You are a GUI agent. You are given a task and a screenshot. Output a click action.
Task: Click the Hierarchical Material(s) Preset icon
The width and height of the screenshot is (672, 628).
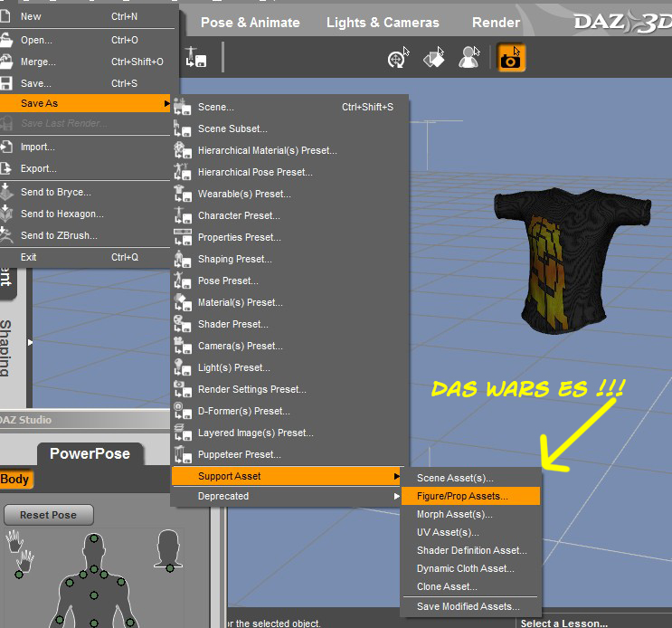(182, 150)
